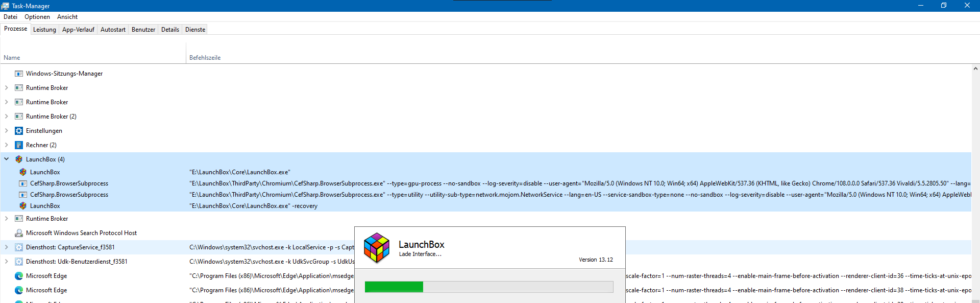
Task: Open the Datei menu
Action: (x=10, y=17)
